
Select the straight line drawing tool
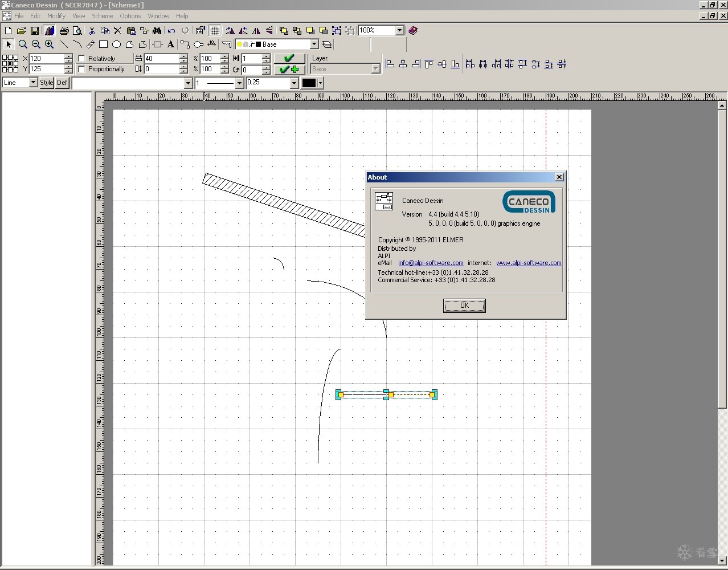[64, 44]
